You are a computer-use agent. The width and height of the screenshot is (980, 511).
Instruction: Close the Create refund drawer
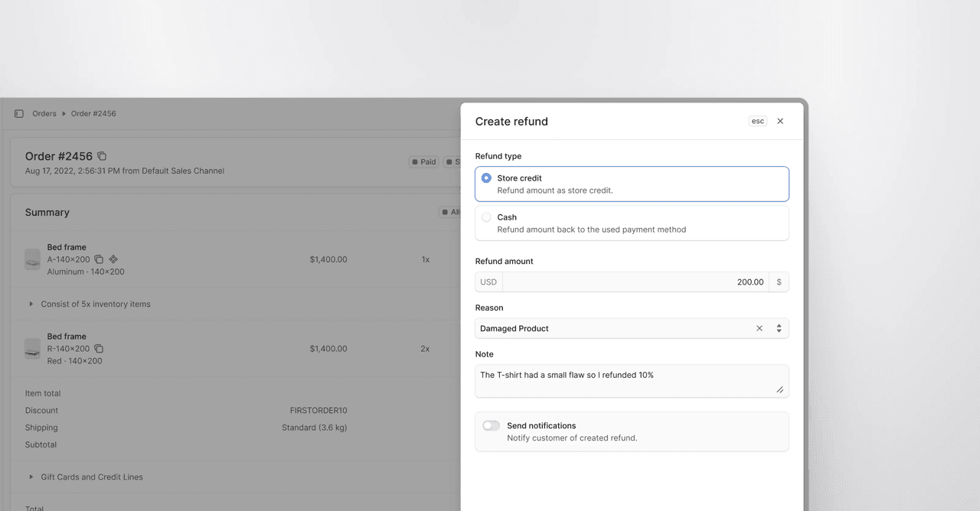point(780,121)
